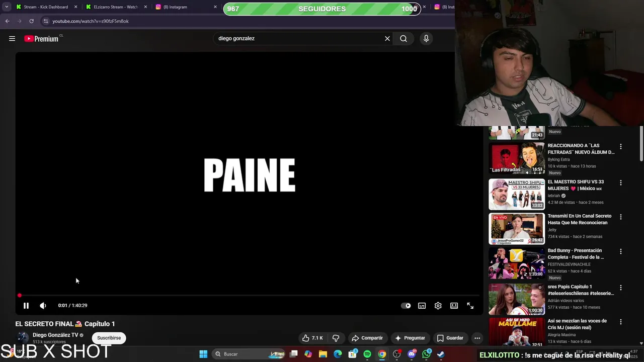The width and height of the screenshot is (644, 362).
Task: Close the first Instagram tab
Action: coord(215,7)
